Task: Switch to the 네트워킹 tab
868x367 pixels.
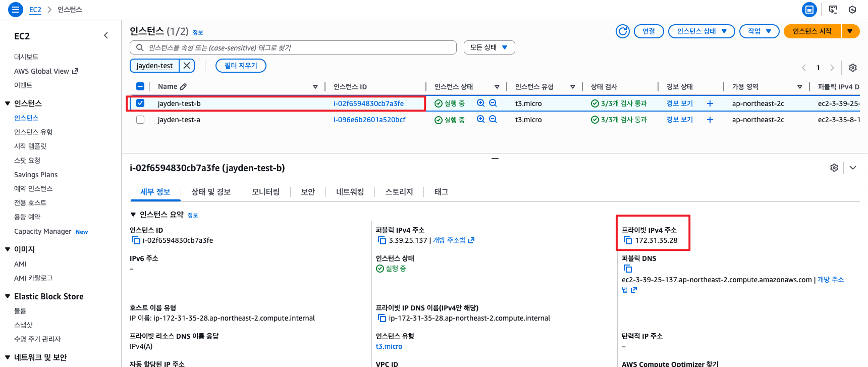Action: coord(350,192)
